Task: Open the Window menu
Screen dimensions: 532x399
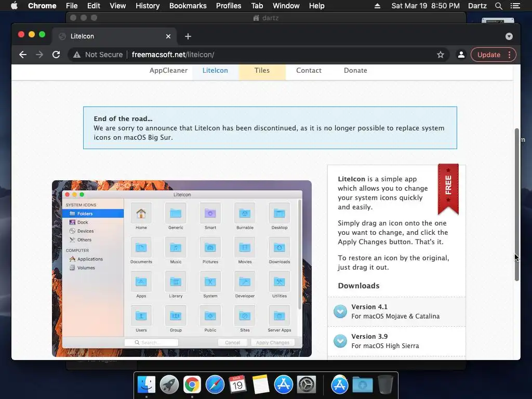Action: coord(286,6)
